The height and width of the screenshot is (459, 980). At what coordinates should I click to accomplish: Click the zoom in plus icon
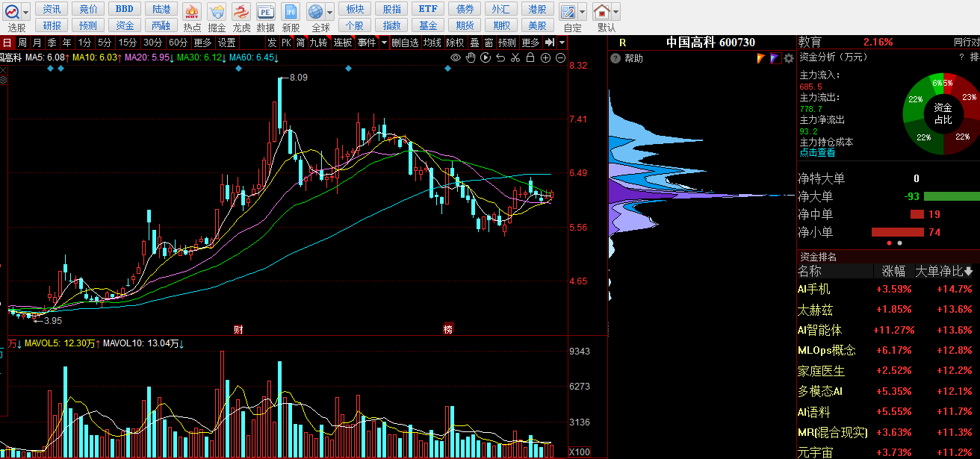pos(546,58)
